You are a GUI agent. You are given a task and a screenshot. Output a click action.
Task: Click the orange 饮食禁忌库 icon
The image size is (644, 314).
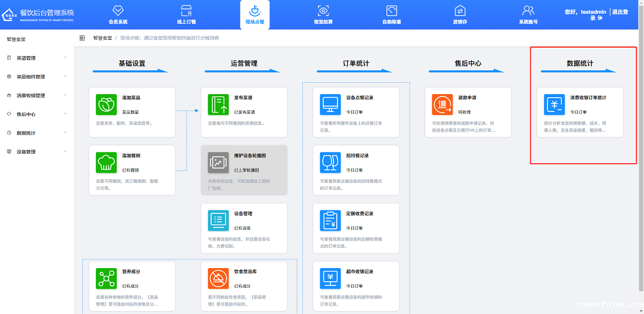[218, 278]
